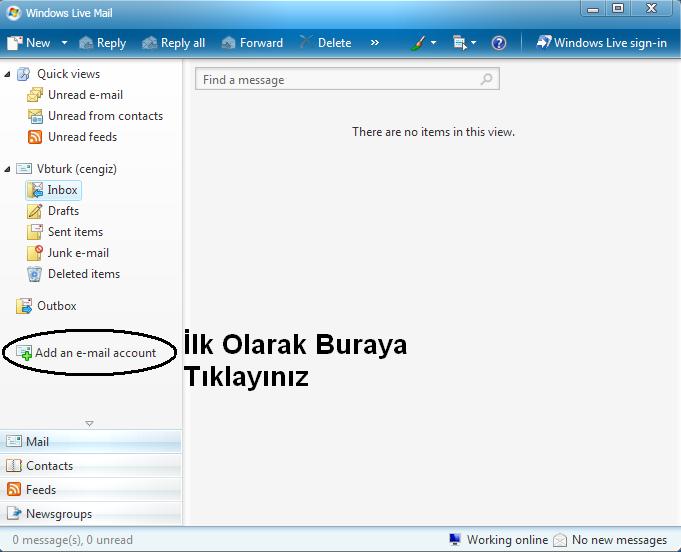Click the New message button
This screenshot has width=681, height=552.
click(29, 43)
